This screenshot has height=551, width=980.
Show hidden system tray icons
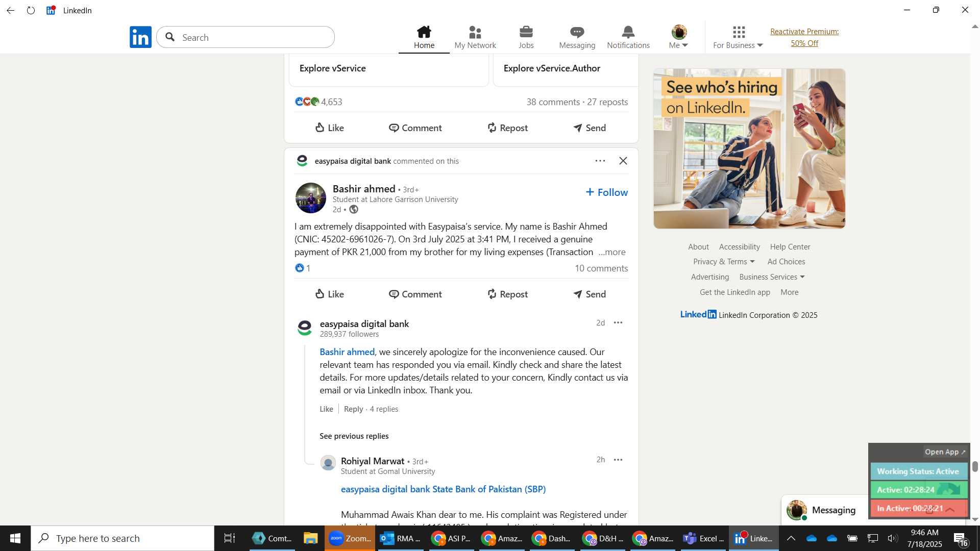[791, 538]
